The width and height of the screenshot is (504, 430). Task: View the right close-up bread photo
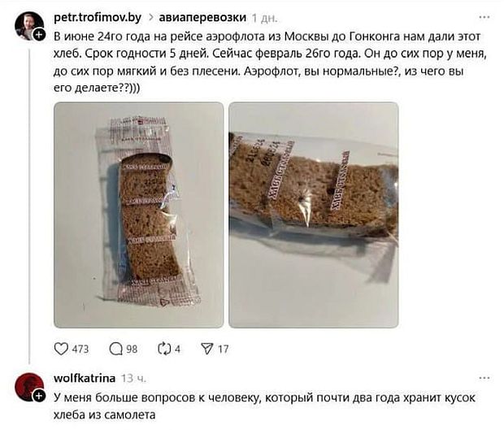(x=314, y=215)
